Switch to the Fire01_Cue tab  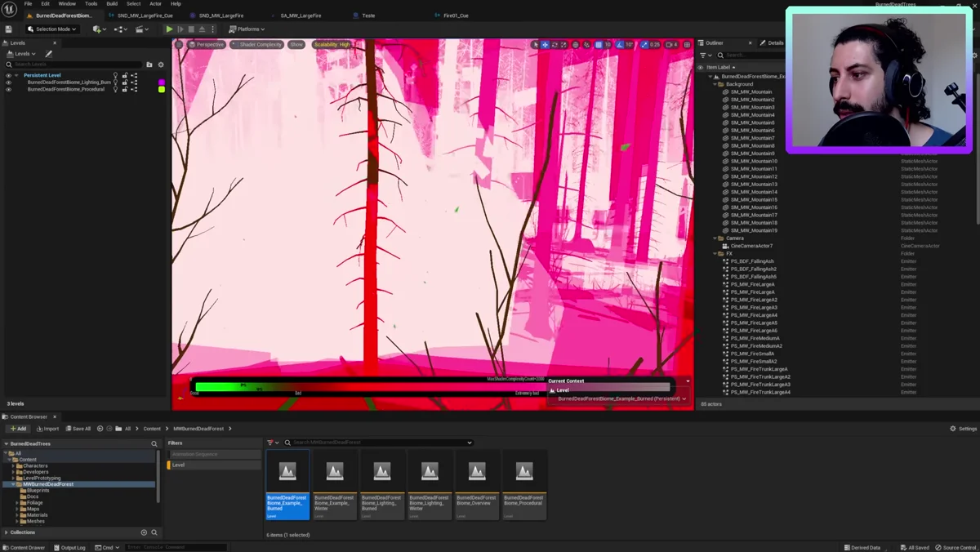tap(456, 16)
